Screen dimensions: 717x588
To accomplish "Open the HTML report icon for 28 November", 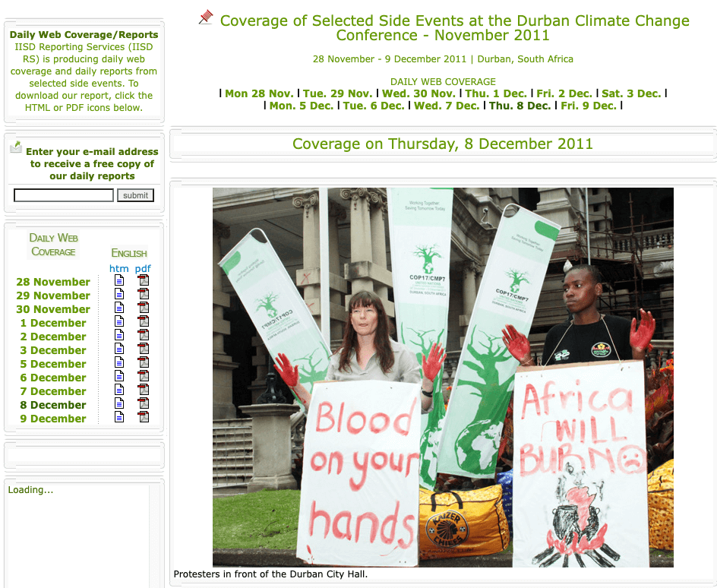I will [119, 280].
